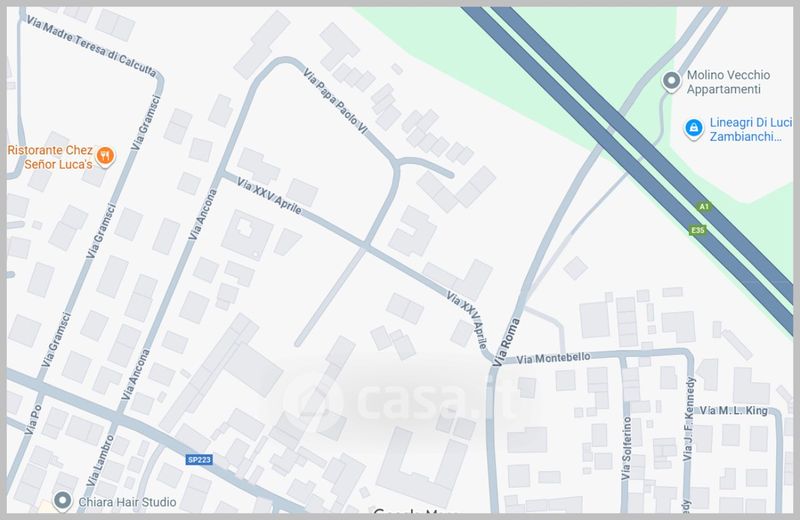This screenshot has height=520, width=800.
Task: Open the Lineagri Di Luci Zambianchi shop marker
Action: coord(693,128)
